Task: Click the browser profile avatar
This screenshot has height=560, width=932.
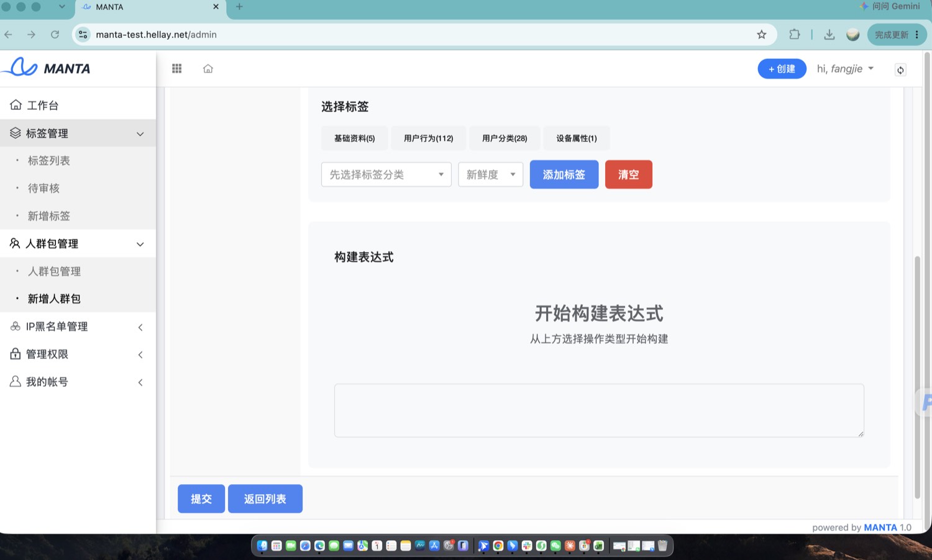Action: [853, 35]
